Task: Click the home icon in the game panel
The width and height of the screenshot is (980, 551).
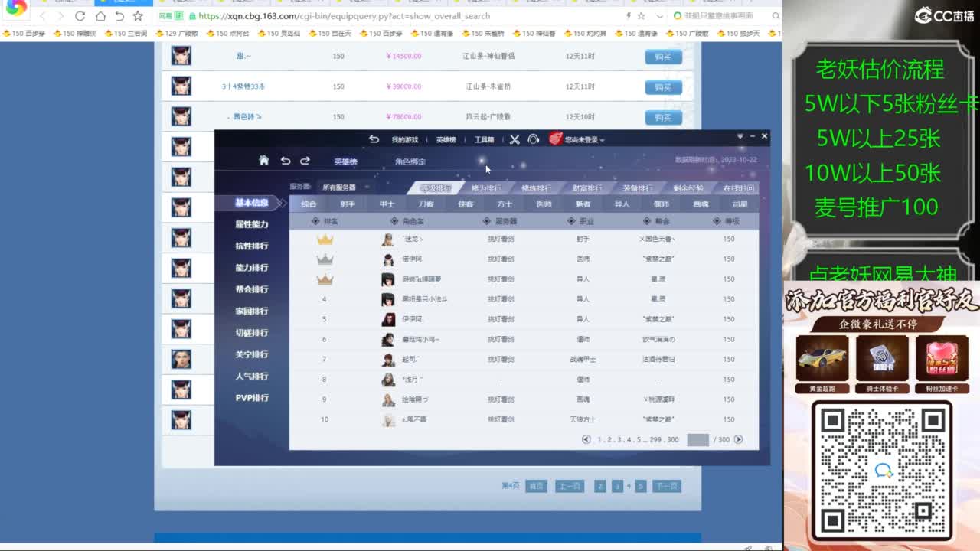Action: pyautogui.click(x=264, y=161)
